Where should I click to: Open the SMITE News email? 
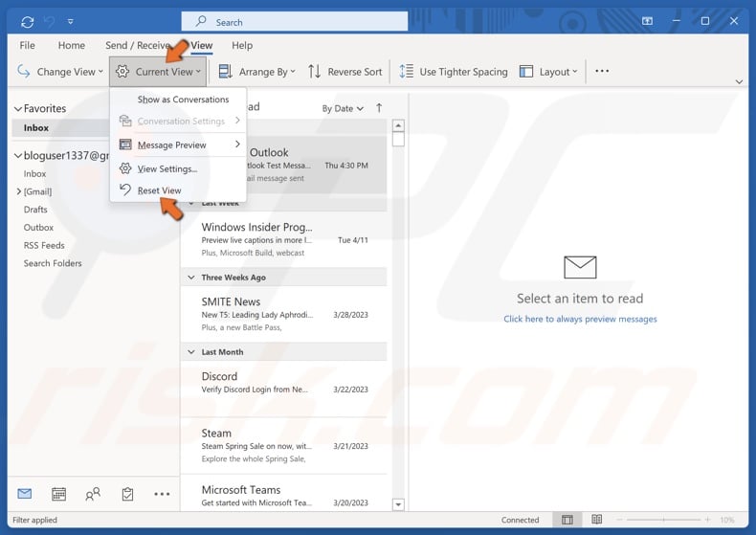[x=284, y=314]
